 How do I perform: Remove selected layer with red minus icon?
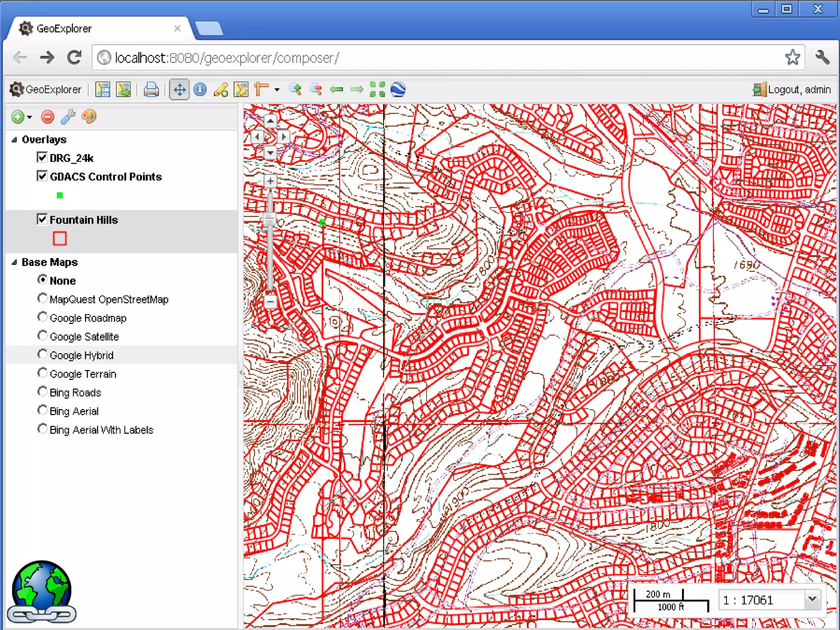pos(48,117)
